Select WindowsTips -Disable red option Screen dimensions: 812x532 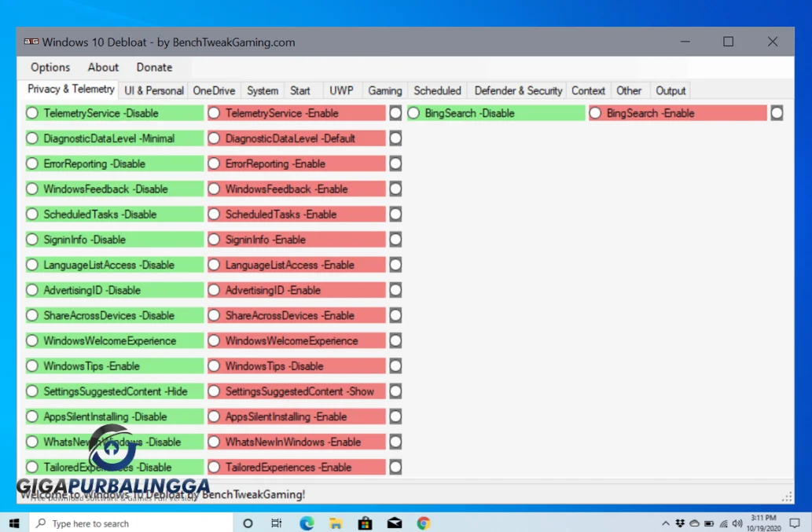pyautogui.click(x=296, y=366)
